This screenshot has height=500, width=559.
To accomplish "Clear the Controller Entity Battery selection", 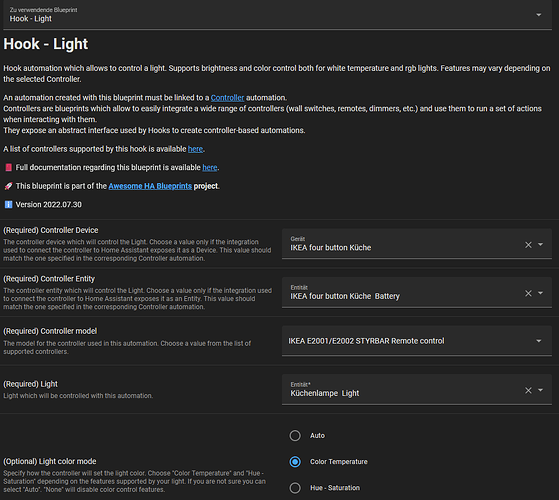I will (x=528, y=293).
